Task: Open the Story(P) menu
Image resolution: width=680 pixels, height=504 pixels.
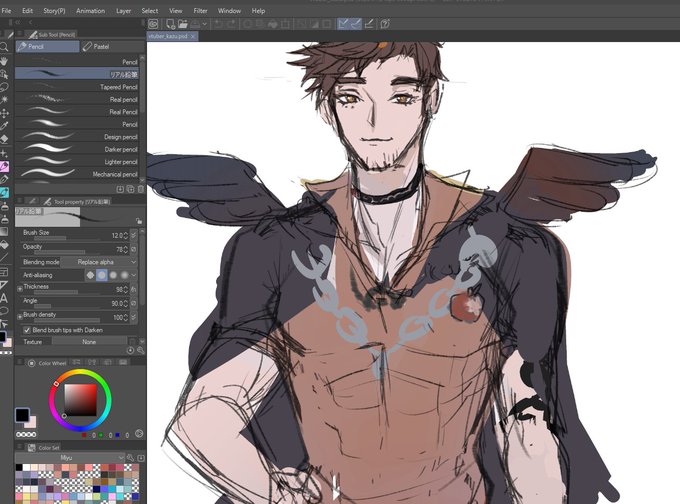Action: click(x=54, y=10)
